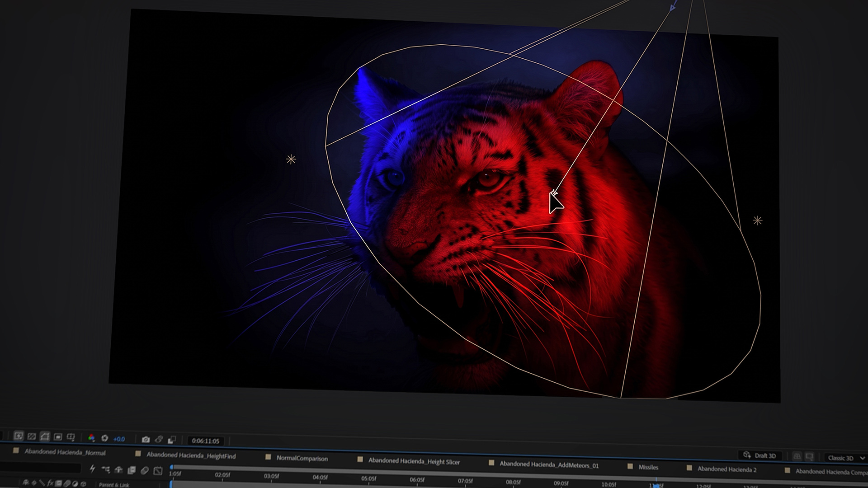
Task: Open the graph editor icon
Action: click(x=158, y=471)
